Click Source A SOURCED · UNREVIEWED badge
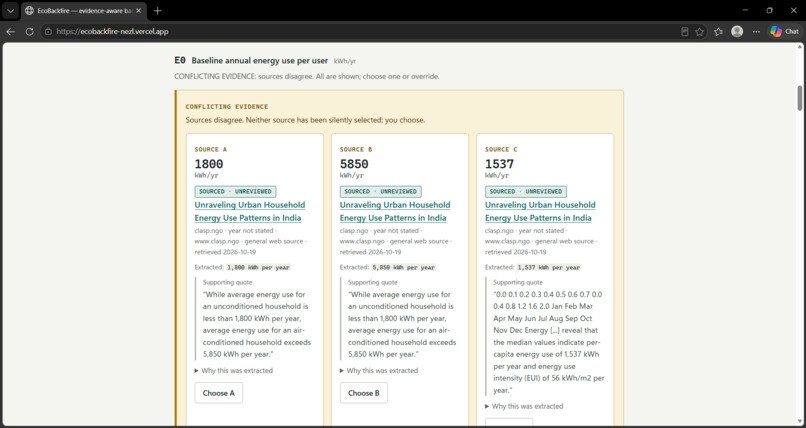This screenshot has height=428, width=806. (235, 192)
